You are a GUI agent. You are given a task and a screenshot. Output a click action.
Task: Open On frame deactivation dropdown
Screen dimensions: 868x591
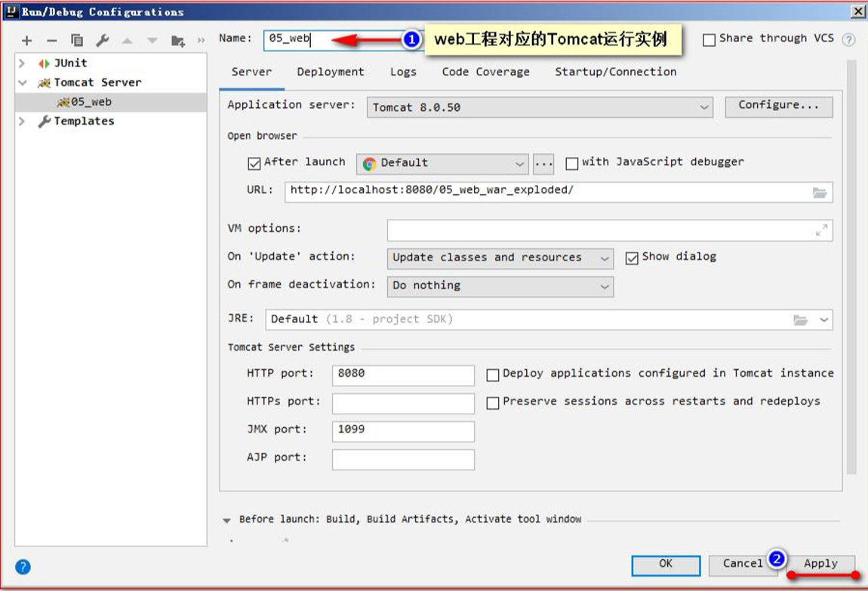coord(500,286)
